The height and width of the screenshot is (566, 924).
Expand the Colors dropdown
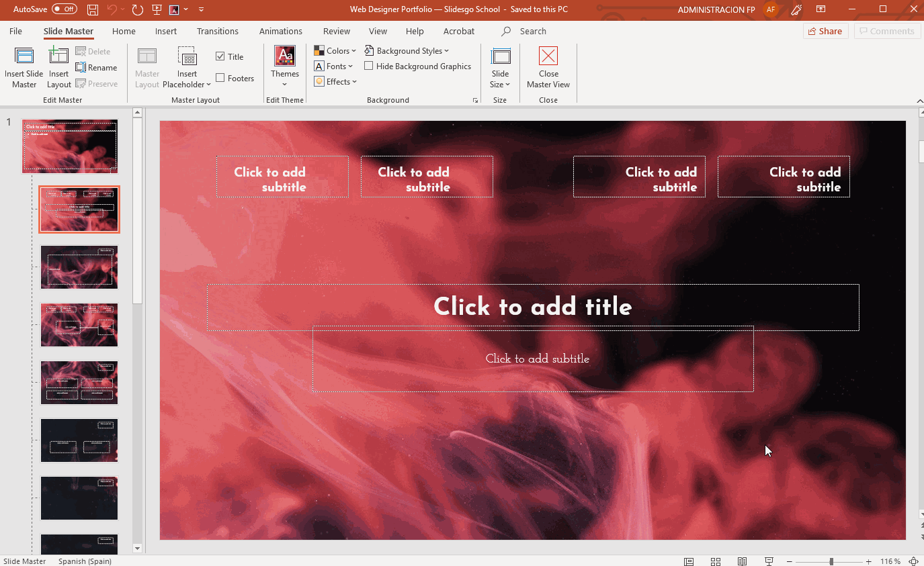click(x=335, y=51)
